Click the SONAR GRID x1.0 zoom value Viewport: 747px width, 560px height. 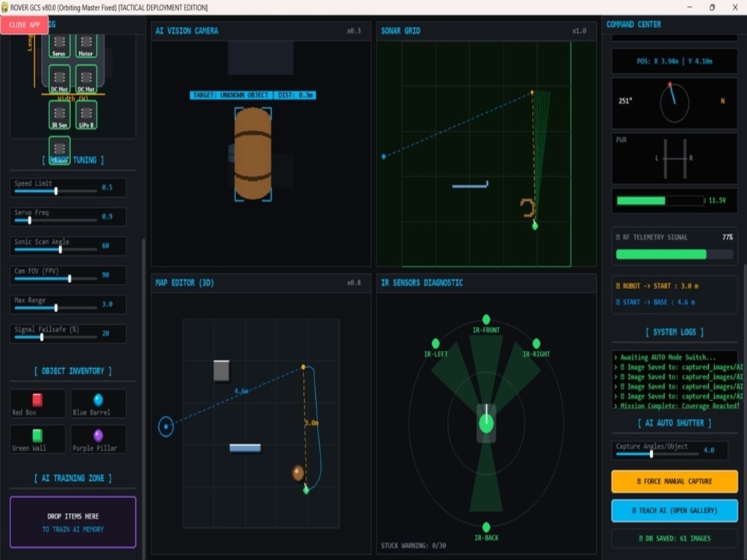[x=580, y=31]
